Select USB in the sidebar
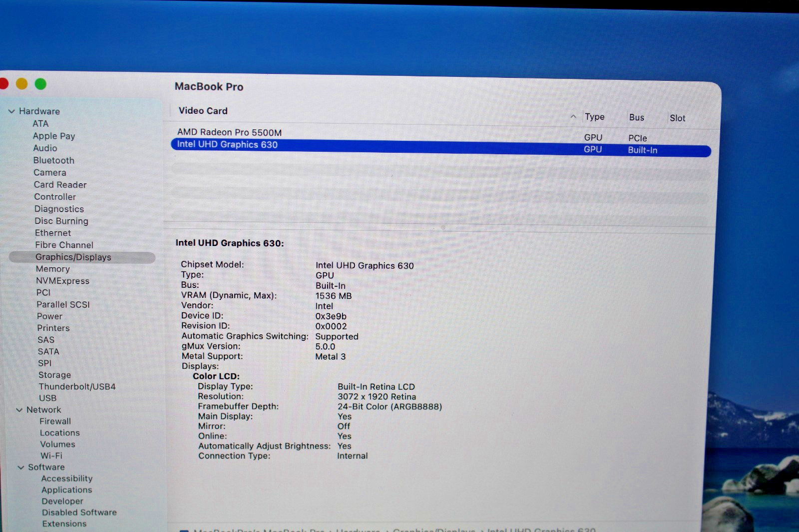799x532 pixels. point(48,398)
